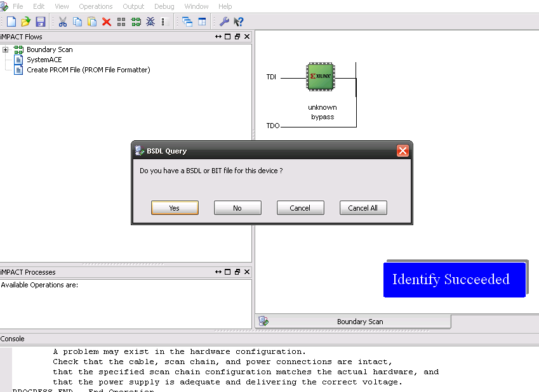Float the iMPACT Flows panel

[x=237, y=36]
